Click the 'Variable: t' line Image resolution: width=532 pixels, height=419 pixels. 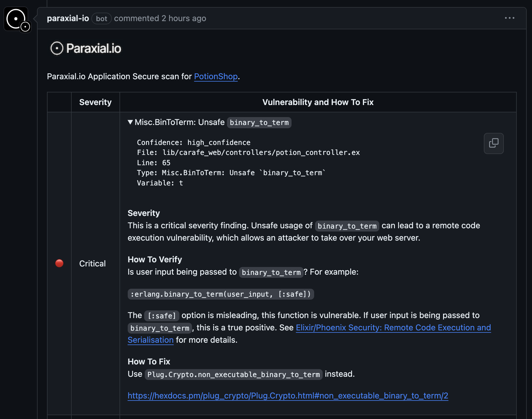pos(160,183)
